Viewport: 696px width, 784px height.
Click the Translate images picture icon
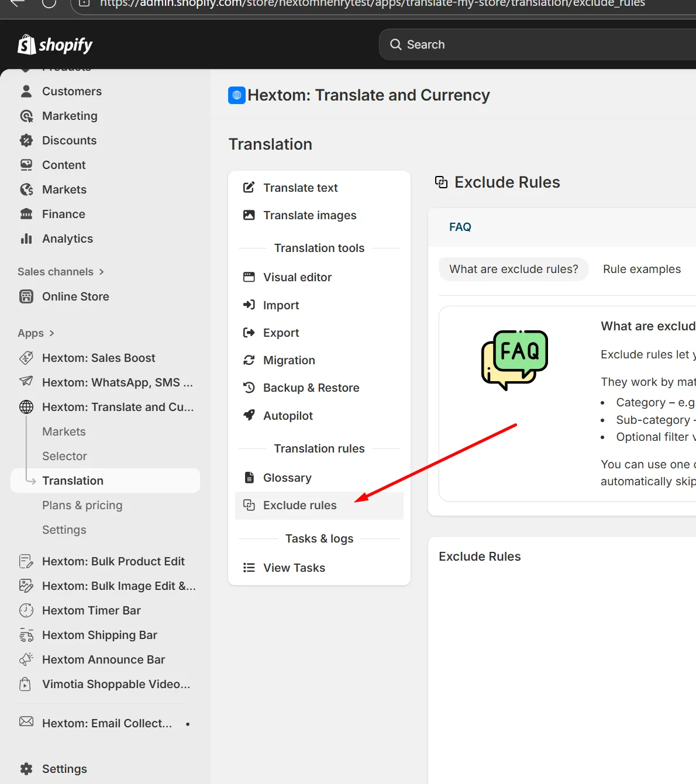[249, 215]
